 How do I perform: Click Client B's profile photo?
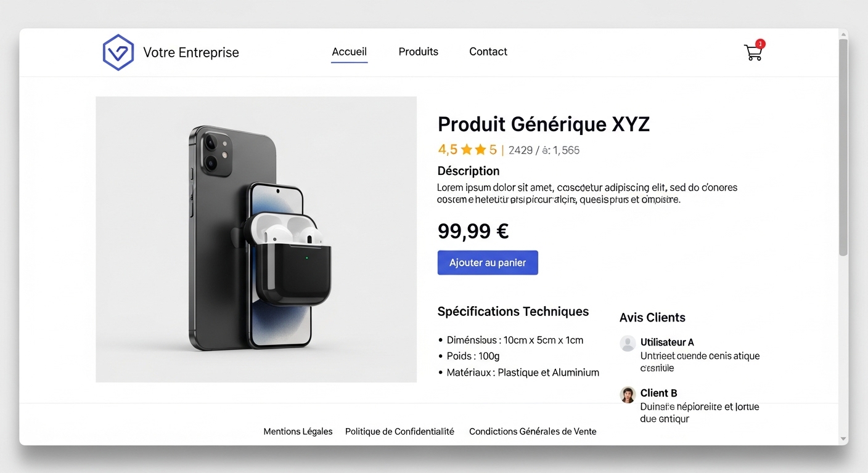click(628, 395)
